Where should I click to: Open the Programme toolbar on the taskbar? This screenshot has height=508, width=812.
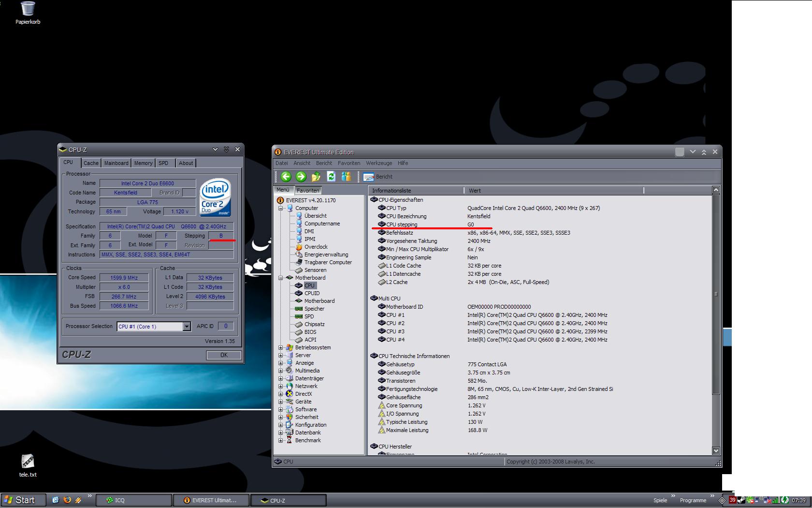click(x=693, y=500)
